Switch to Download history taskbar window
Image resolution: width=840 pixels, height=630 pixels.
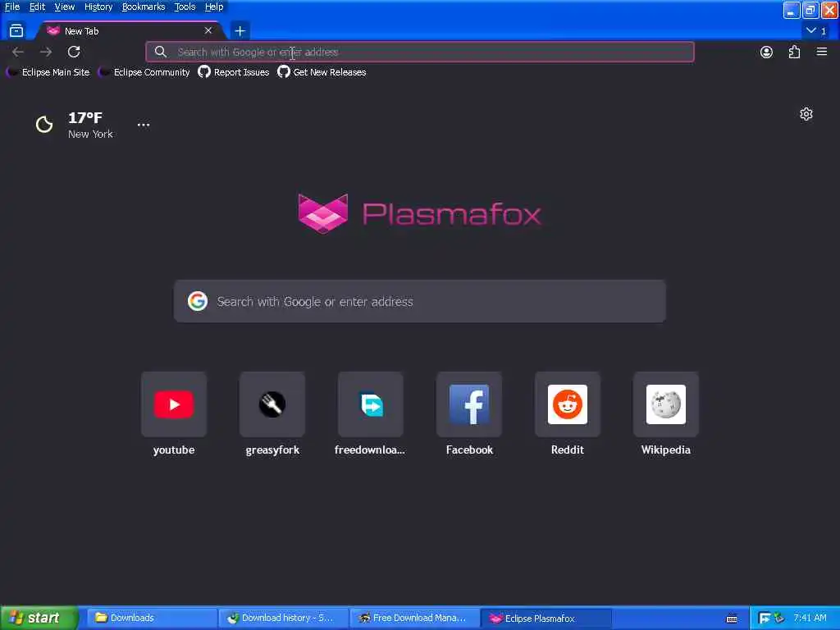coord(283,619)
